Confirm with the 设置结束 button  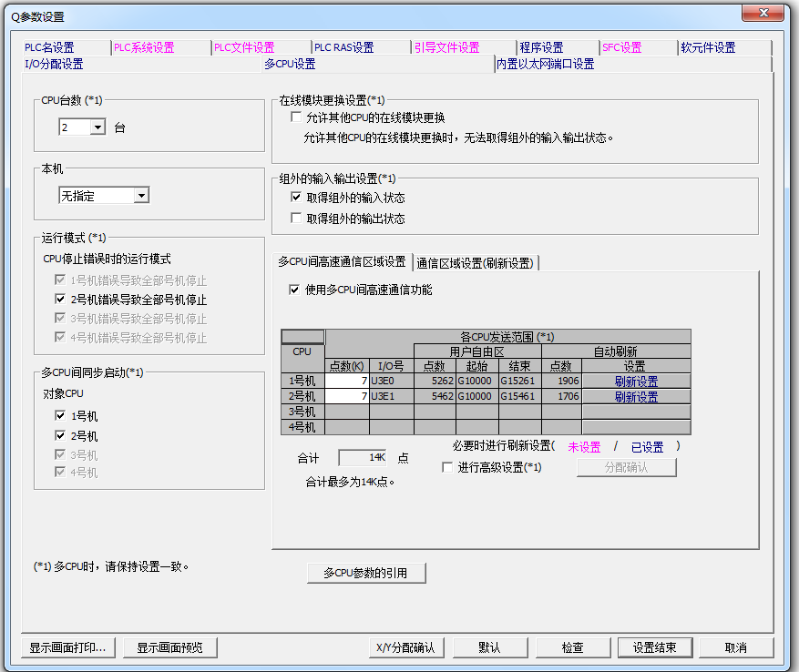(x=655, y=647)
